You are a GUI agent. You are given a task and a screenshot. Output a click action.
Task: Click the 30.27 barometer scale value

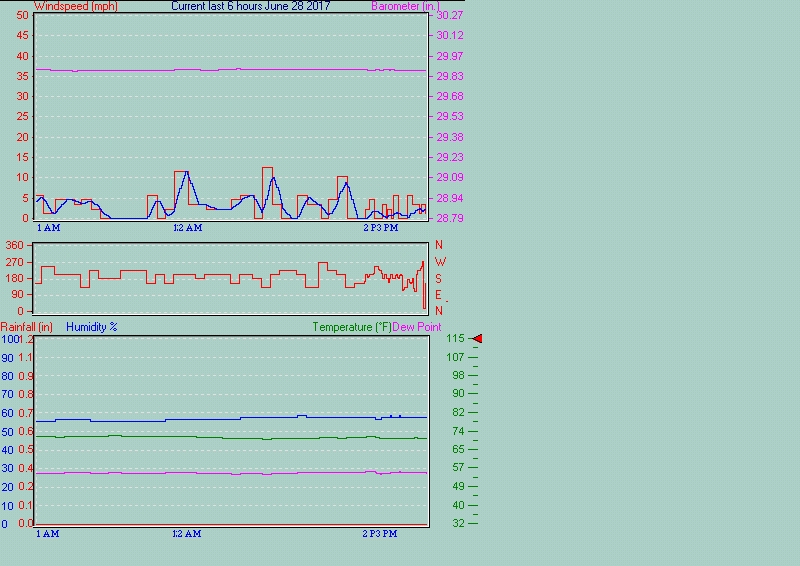pos(449,16)
